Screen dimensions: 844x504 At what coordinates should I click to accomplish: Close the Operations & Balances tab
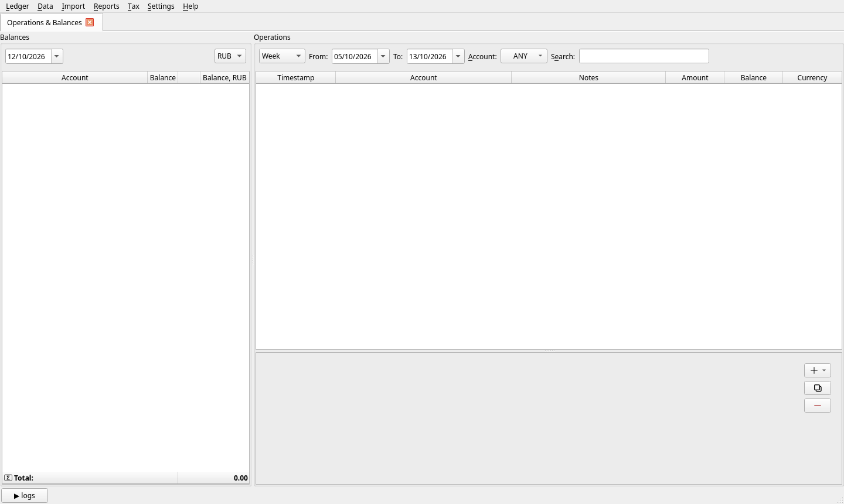(90, 22)
